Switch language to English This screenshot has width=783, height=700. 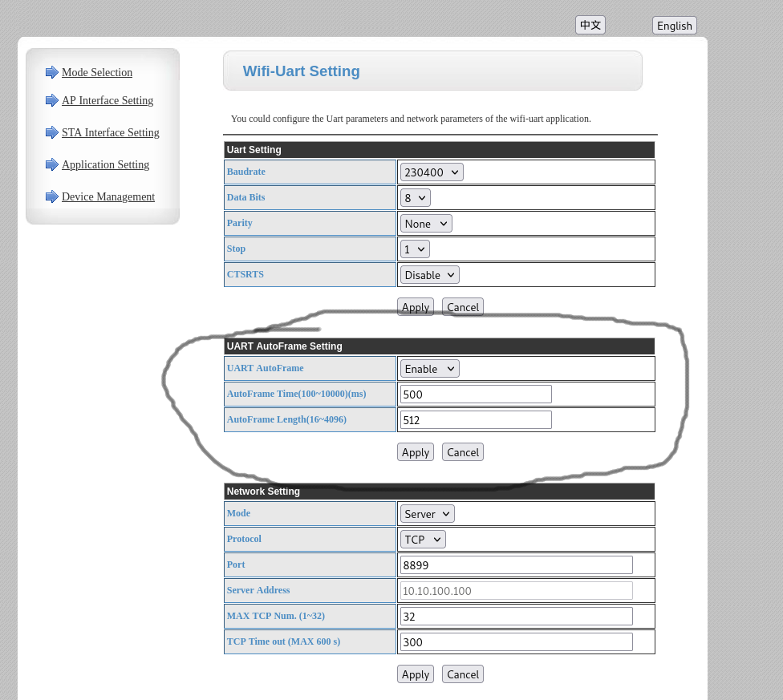tap(674, 26)
